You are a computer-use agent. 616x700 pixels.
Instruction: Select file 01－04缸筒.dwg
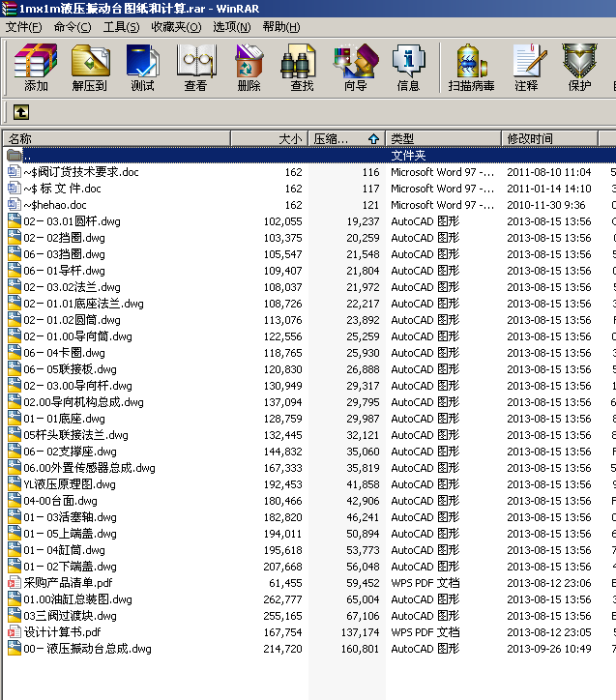(x=64, y=550)
